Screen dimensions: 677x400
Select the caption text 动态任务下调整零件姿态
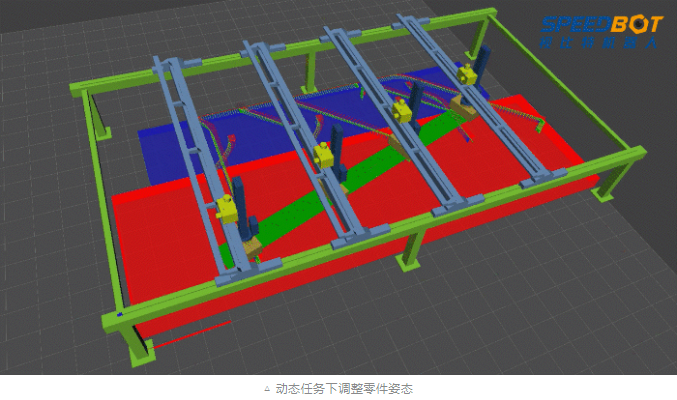(x=344, y=388)
